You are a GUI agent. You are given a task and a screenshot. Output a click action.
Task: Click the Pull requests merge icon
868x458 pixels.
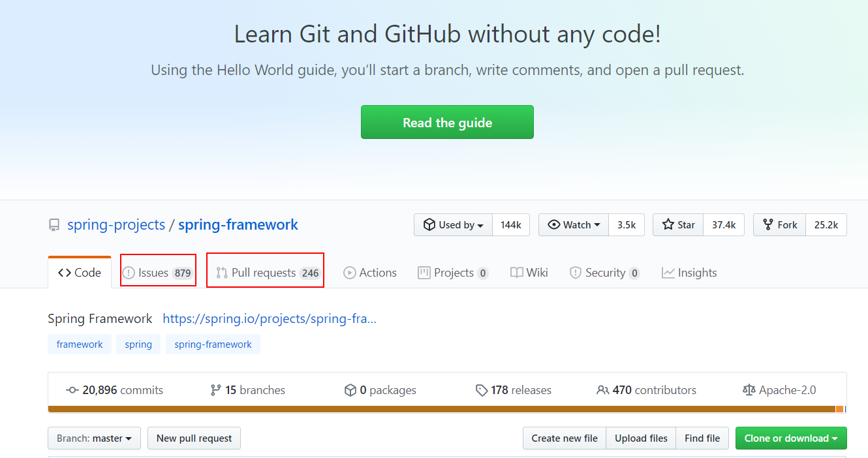pyautogui.click(x=222, y=273)
